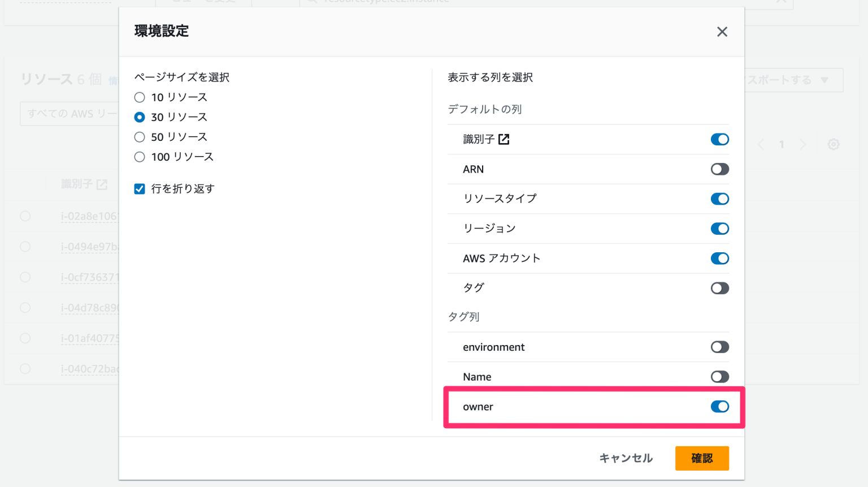Disable the owner tag column toggle
The image size is (868, 487).
[x=719, y=407]
